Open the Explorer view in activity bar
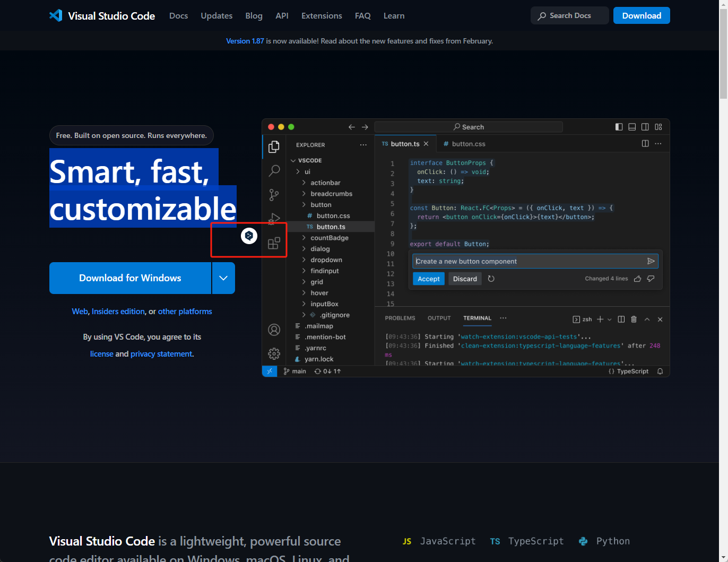This screenshot has width=728, height=562. [274, 146]
